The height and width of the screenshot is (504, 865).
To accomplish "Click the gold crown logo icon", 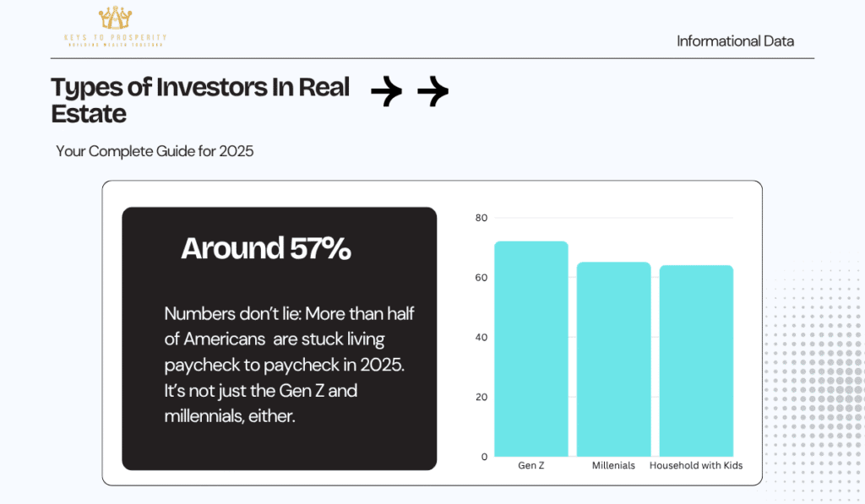I will pos(115,18).
